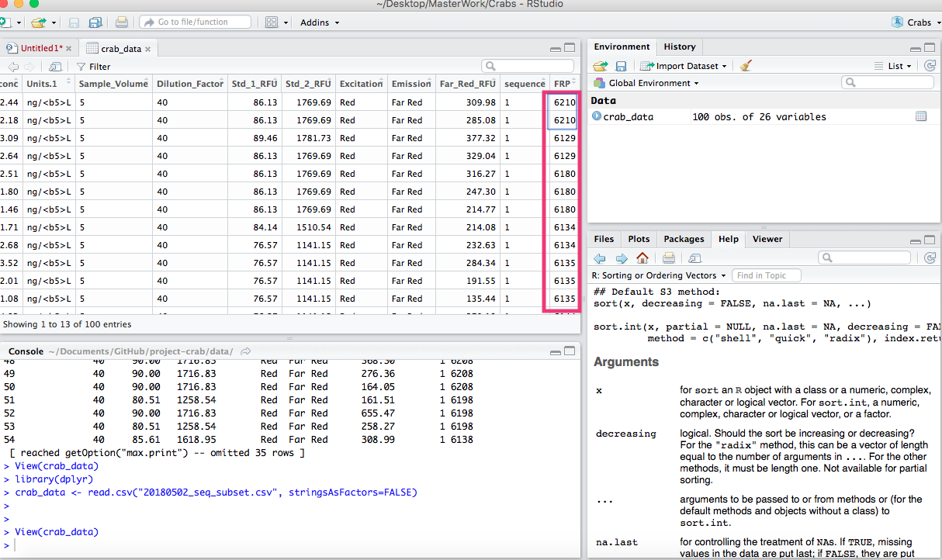Save the current document using the toolbar save icon
This screenshot has height=560, width=942.
click(x=72, y=22)
